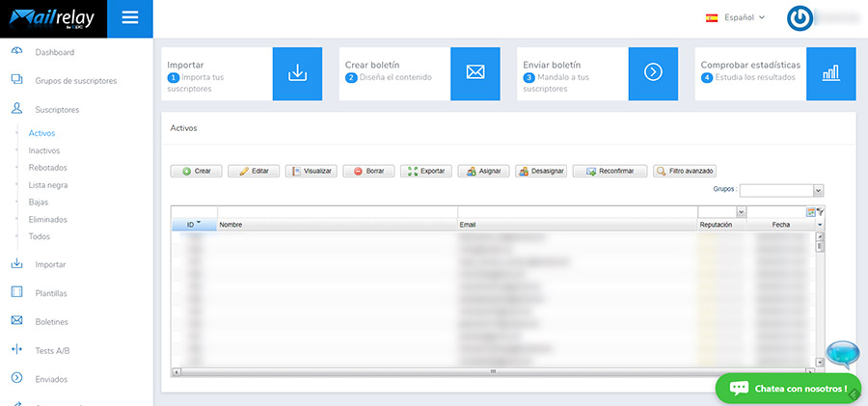The width and height of the screenshot is (868, 406).
Task: Click the Crear boletín step title
Action: [372, 66]
